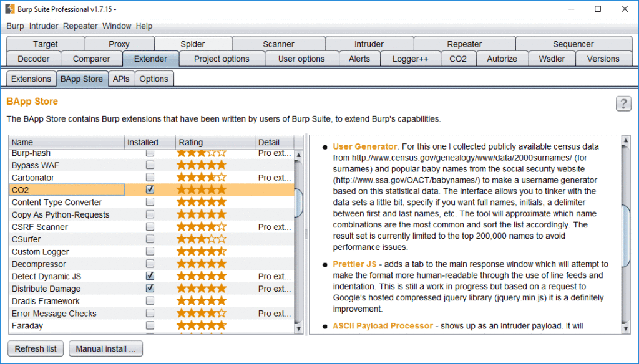
Task: Untick Detect Dynamic JS installed checkbox
Action: pos(150,275)
